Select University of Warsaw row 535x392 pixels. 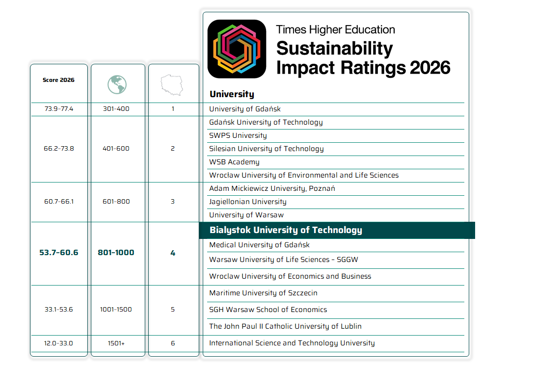pos(336,215)
